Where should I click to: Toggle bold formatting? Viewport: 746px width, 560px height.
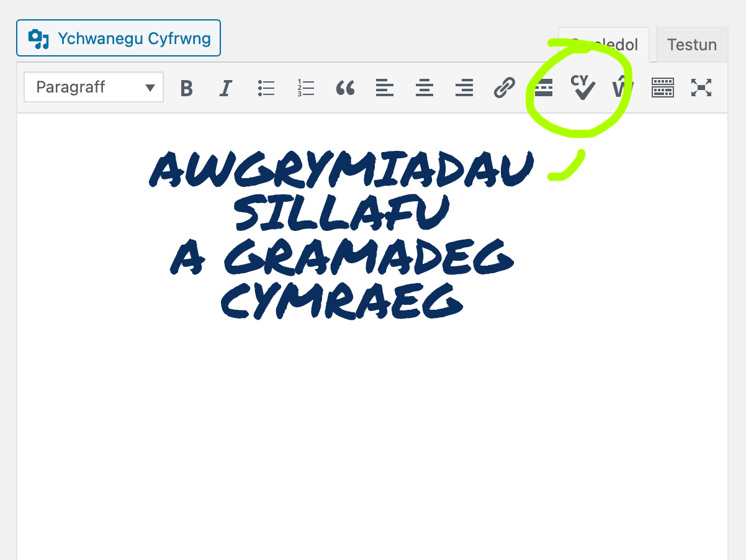(186, 88)
